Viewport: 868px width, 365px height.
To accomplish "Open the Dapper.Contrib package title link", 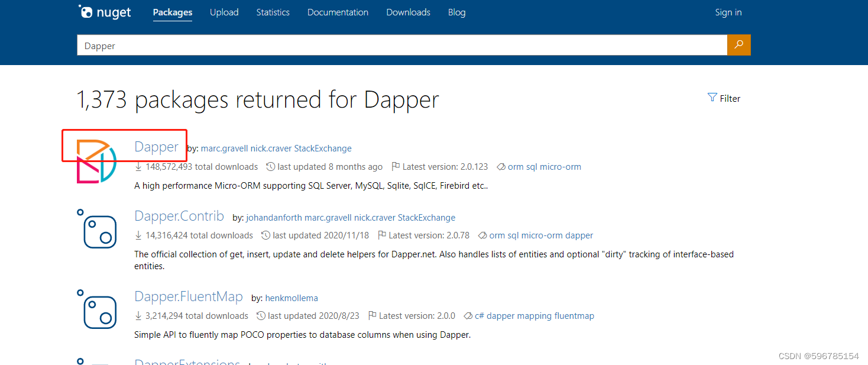I will pos(179,216).
